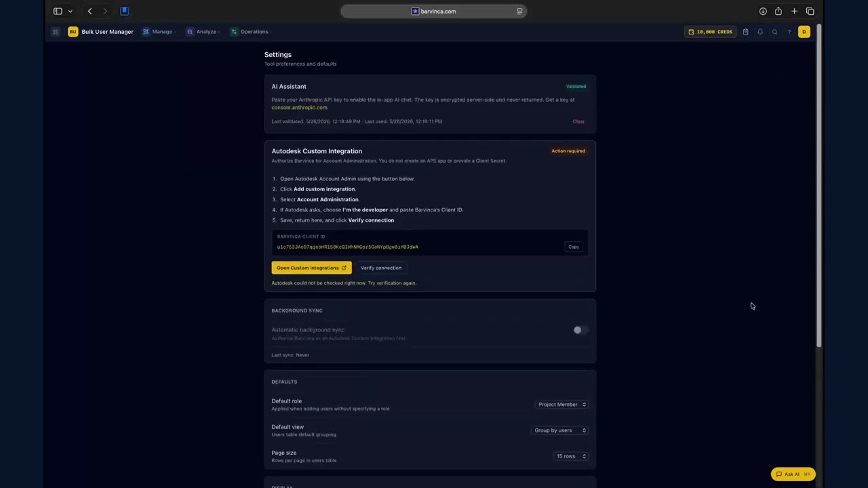The height and width of the screenshot is (488, 868).
Task: Open the clipboard icon in header
Action: coord(745,32)
